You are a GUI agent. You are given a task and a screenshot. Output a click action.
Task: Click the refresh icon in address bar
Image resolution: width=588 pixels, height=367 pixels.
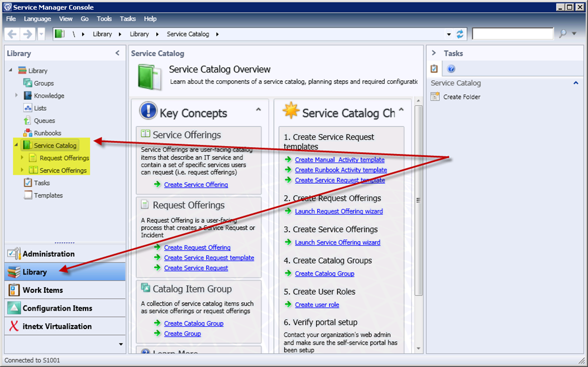[460, 34]
